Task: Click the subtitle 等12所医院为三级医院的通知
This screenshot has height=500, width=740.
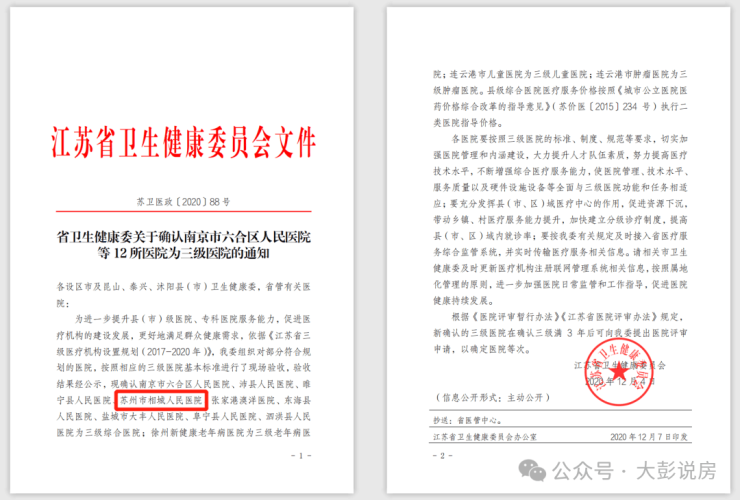Action: point(184,253)
